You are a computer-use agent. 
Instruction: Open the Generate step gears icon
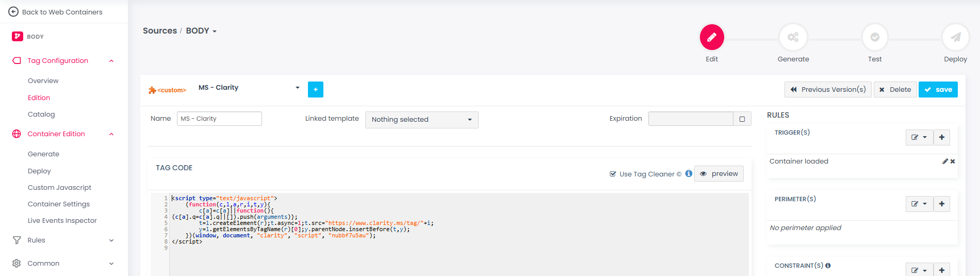coord(793,37)
